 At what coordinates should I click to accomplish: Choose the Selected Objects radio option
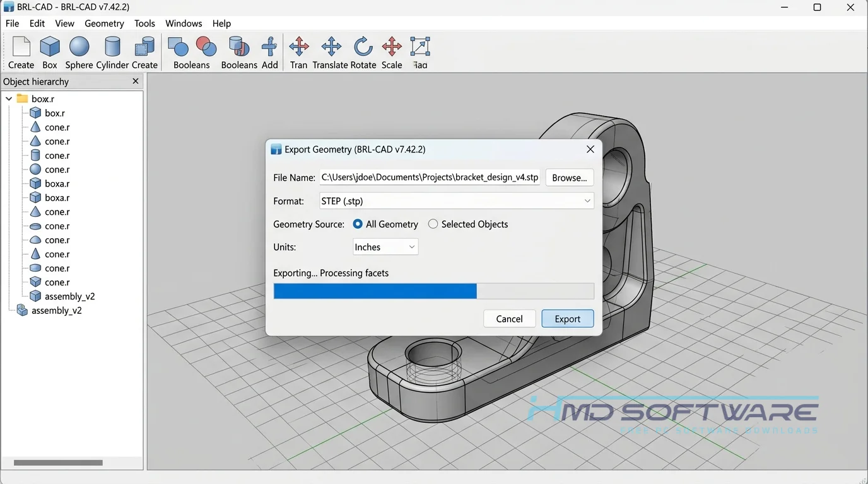(433, 224)
